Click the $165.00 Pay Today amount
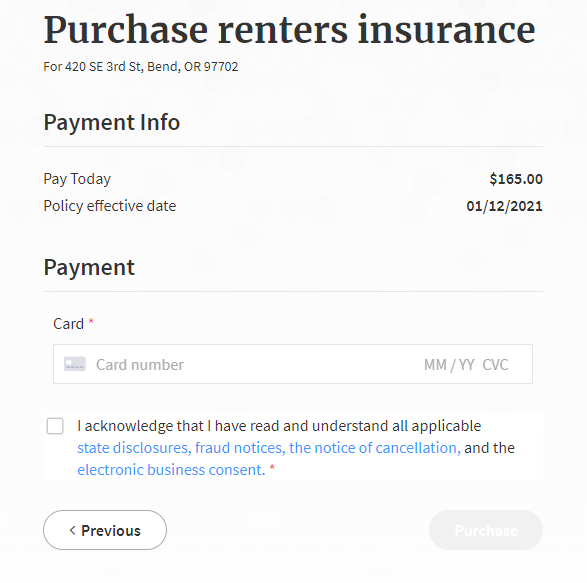Image resolution: width=587 pixels, height=583 pixels. (516, 179)
